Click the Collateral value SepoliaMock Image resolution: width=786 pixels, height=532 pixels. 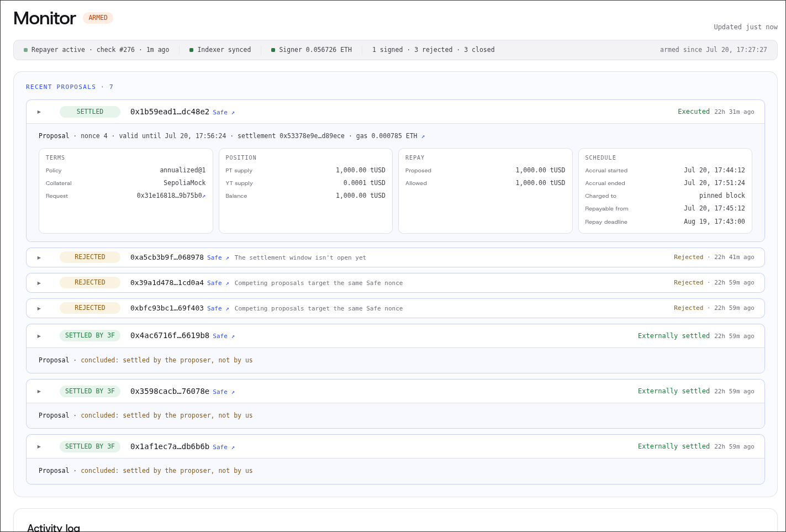point(184,183)
